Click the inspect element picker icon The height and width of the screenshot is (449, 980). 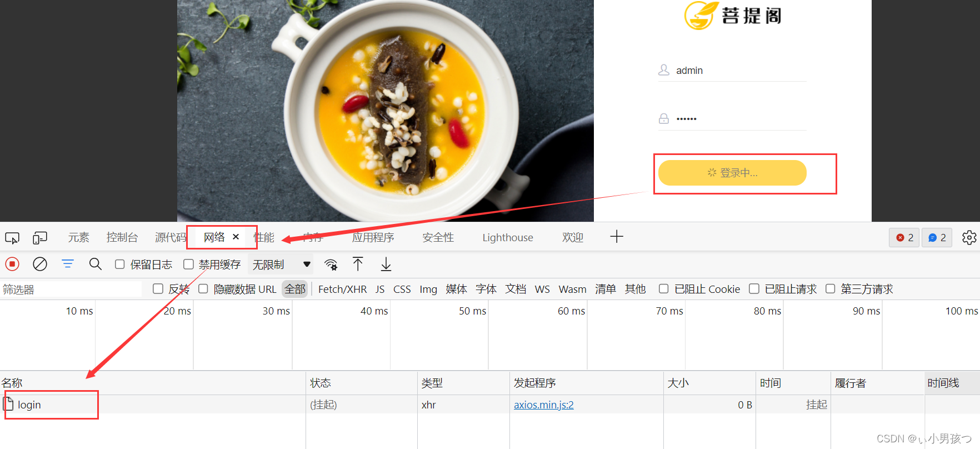12,238
